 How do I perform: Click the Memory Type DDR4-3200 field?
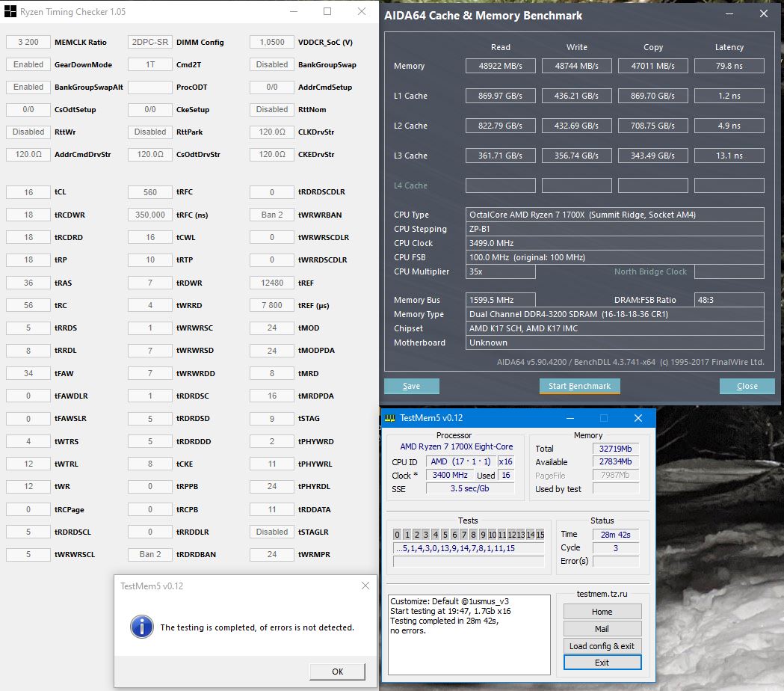pyautogui.click(x=614, y=314)
